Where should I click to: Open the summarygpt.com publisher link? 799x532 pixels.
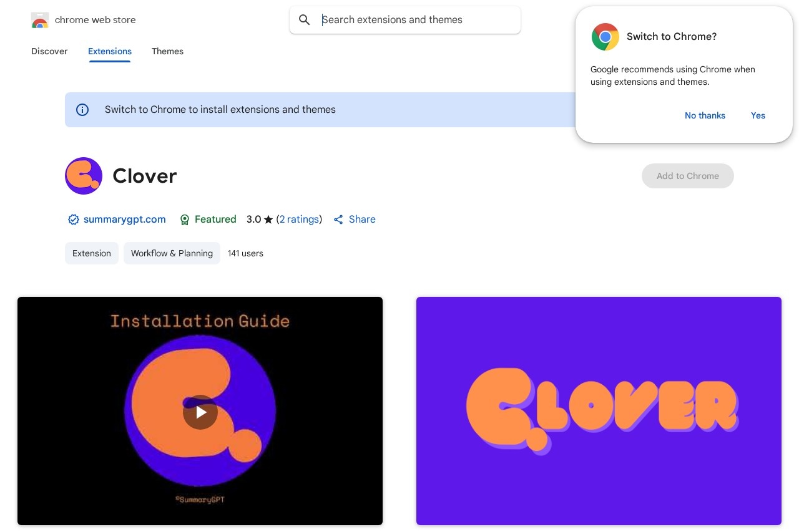click(x=124, y=220)
